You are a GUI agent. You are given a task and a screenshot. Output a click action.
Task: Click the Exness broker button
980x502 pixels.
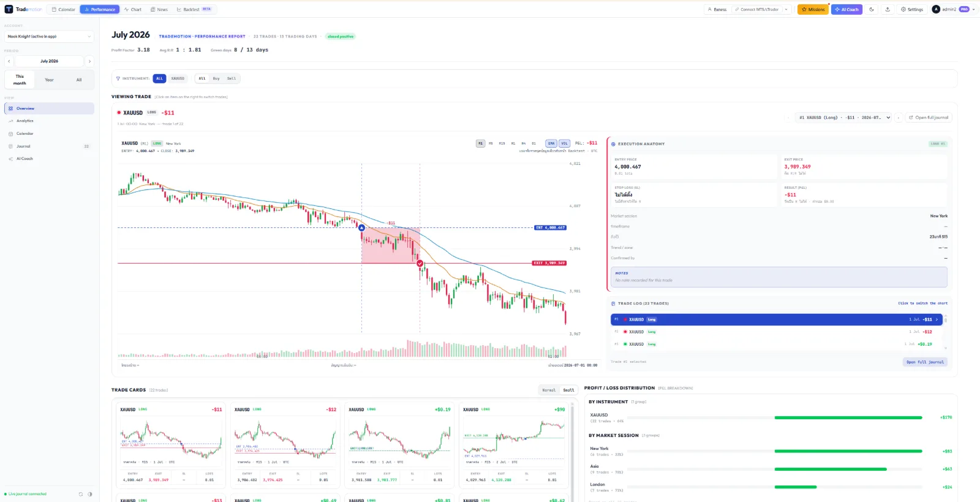pos(717,9)
